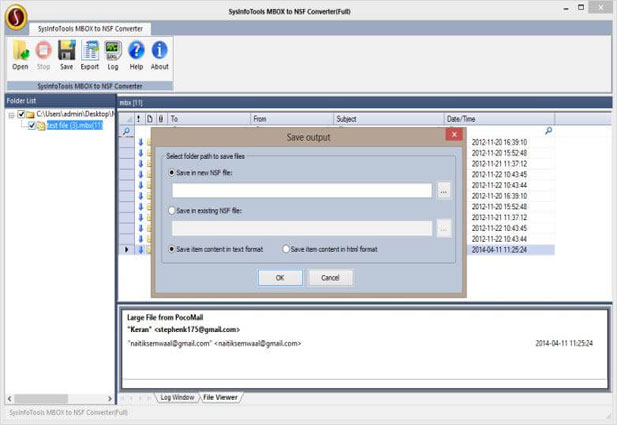Select test file (3).mbx tree item

(74, 126)
